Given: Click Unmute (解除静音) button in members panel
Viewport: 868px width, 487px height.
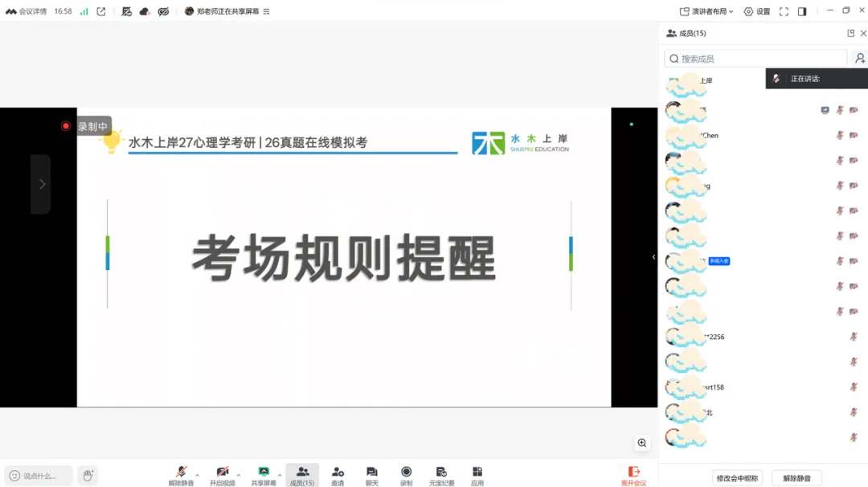Looking at the screenshot, I should 796,478.
